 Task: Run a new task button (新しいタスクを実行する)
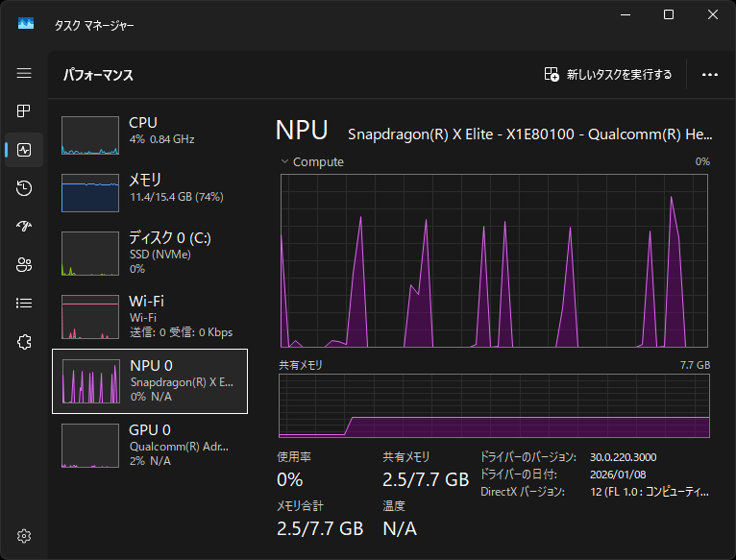pos(608,74)
